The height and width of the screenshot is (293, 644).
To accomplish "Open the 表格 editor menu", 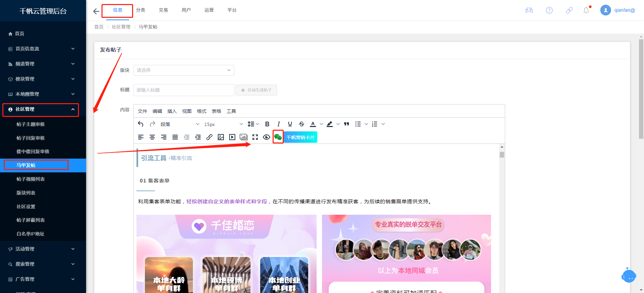I will coord(216,111).
